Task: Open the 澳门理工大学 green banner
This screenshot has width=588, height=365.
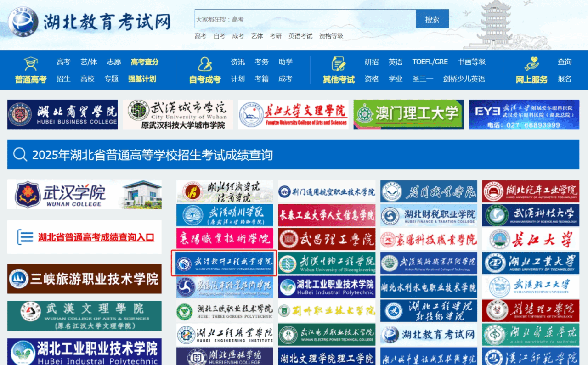Action: (x=408, y=115)
